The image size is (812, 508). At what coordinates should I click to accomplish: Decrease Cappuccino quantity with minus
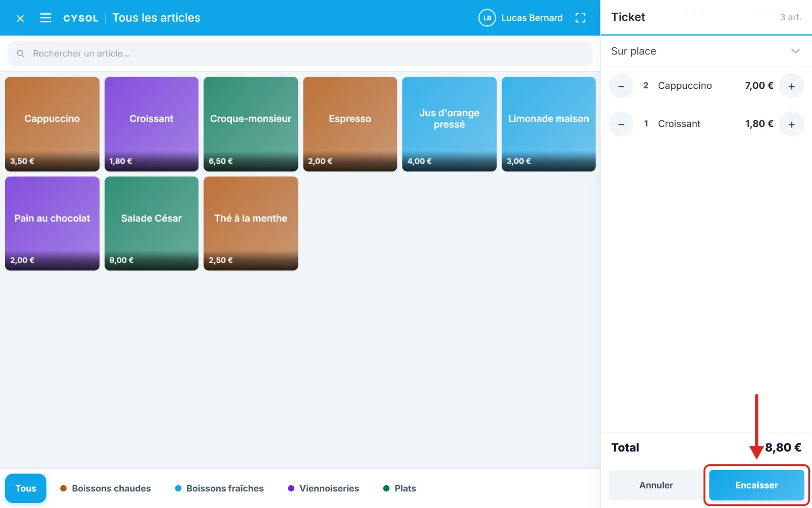point(621,86)
